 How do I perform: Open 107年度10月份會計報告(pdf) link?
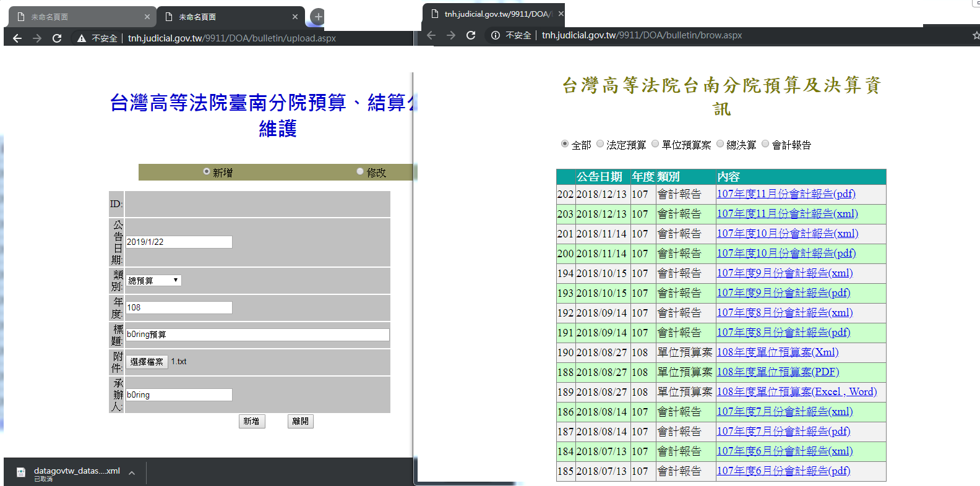click(x=786, y=253)
